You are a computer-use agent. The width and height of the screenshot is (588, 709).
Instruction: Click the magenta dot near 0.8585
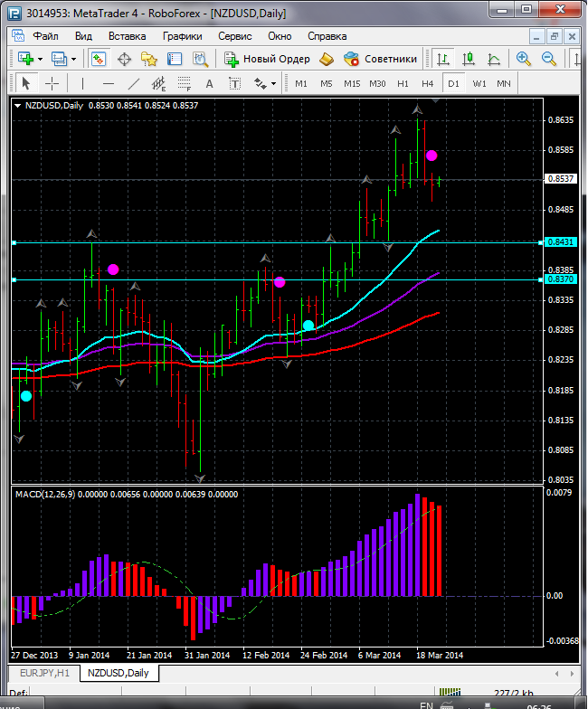point(432,156)
